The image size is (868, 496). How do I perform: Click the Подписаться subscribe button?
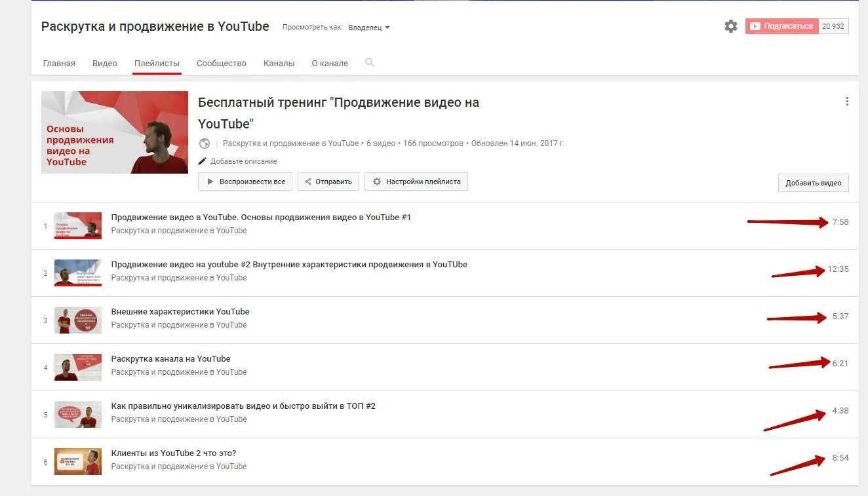click(x=781, y=26)
